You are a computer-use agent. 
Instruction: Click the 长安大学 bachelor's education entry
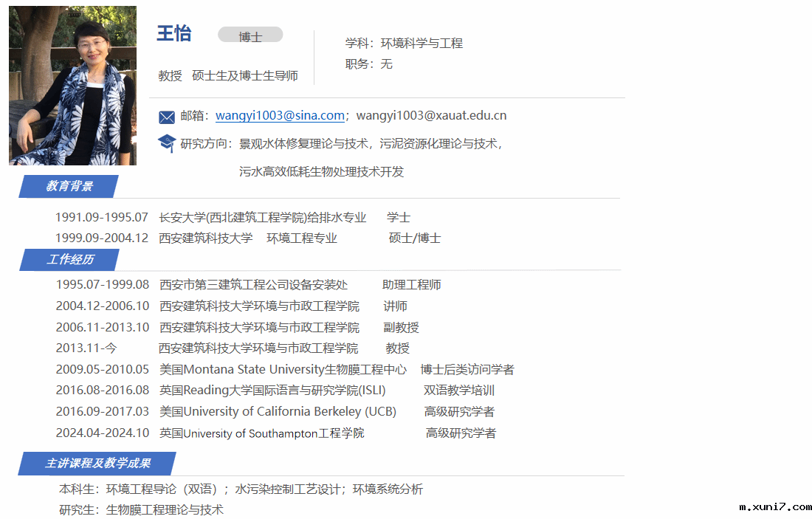[x=263, y=217]
